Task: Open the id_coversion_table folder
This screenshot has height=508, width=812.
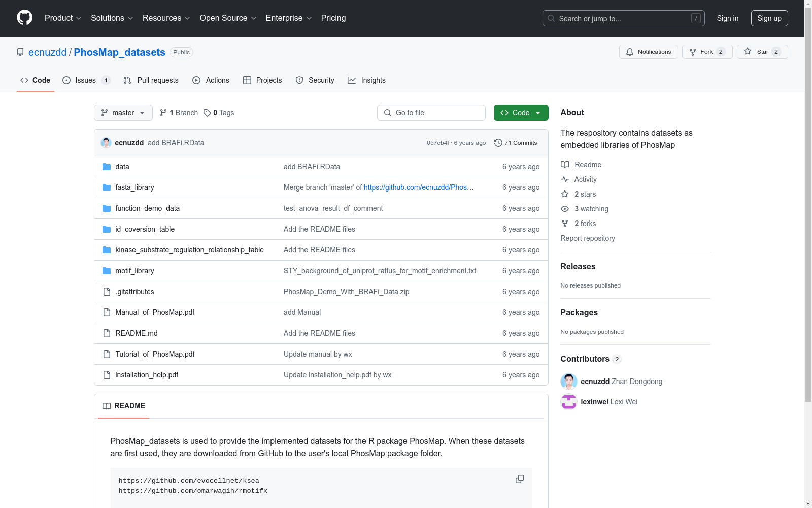Action: 145,229
